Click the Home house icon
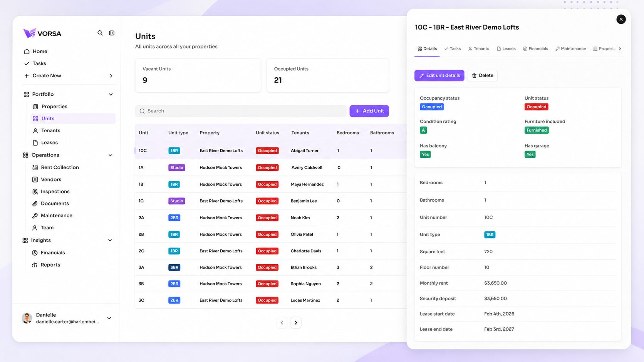This screenshot has height=362, width=644. point(27,51)
